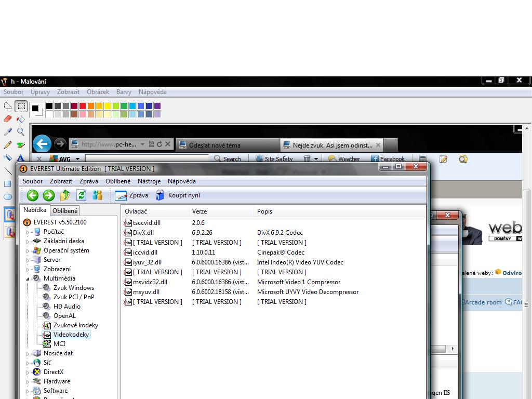Click EVEREST up-level folder arrow icon
Image resolution: width=532 pixels, height=399 pixels.
pyautogui.click(x=65, y=195)
